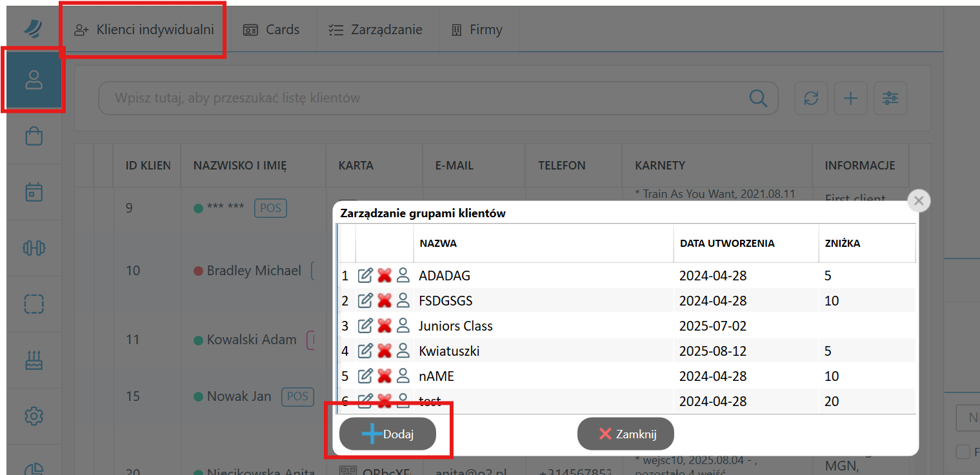Switch to the Cards tab
This screenshot has height=475, width=980.
click(271, 30)
